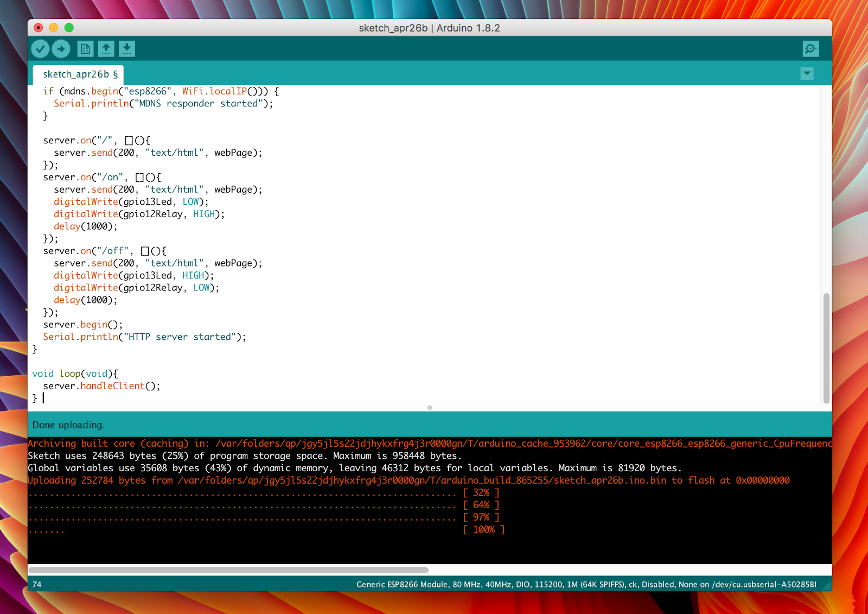Open the tab options dropdown arrow
The image size is (868, 614).
807,73
